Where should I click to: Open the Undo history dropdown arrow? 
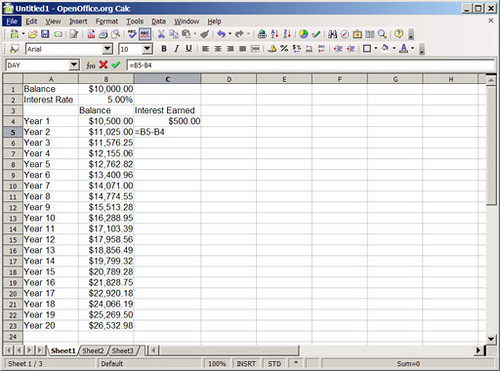click(230, 34)
